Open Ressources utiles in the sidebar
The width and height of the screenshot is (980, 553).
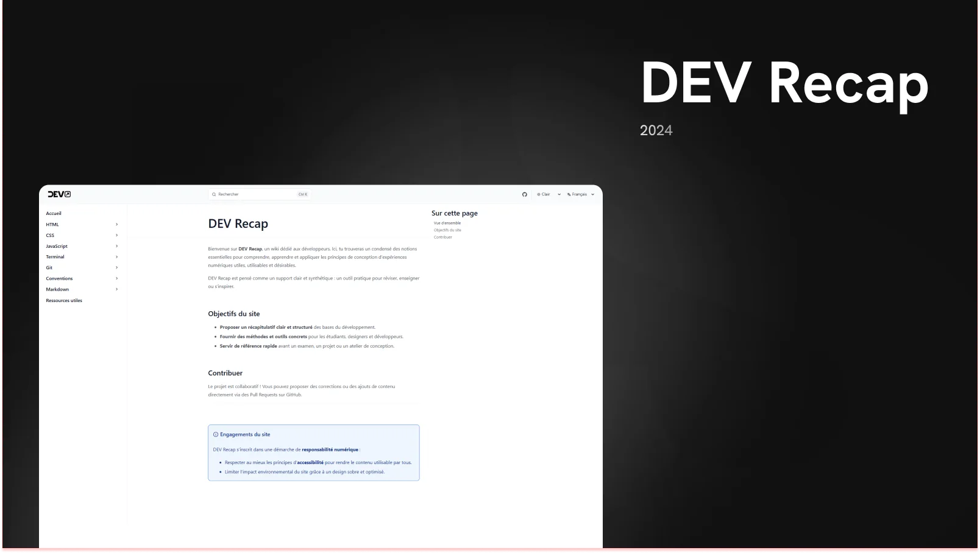64,301
